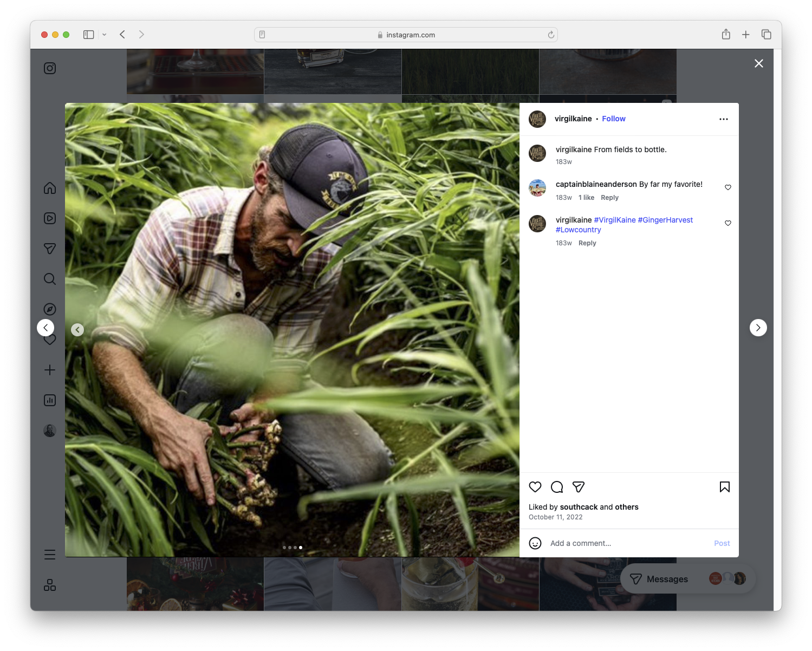Reply to the virgilkaine hashtag comment
Viewport: 812px width, 651px height.
(x=587, y=243)
